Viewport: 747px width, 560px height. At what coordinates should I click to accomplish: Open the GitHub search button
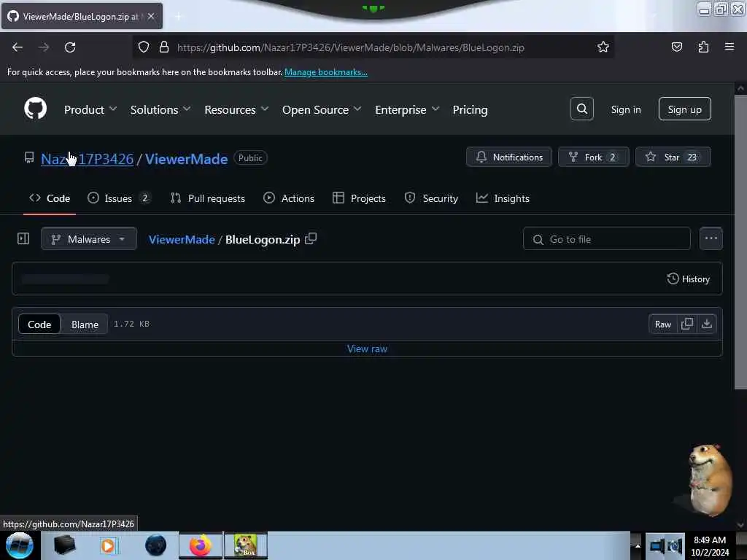pyautogui.click(x=581, y=109)
